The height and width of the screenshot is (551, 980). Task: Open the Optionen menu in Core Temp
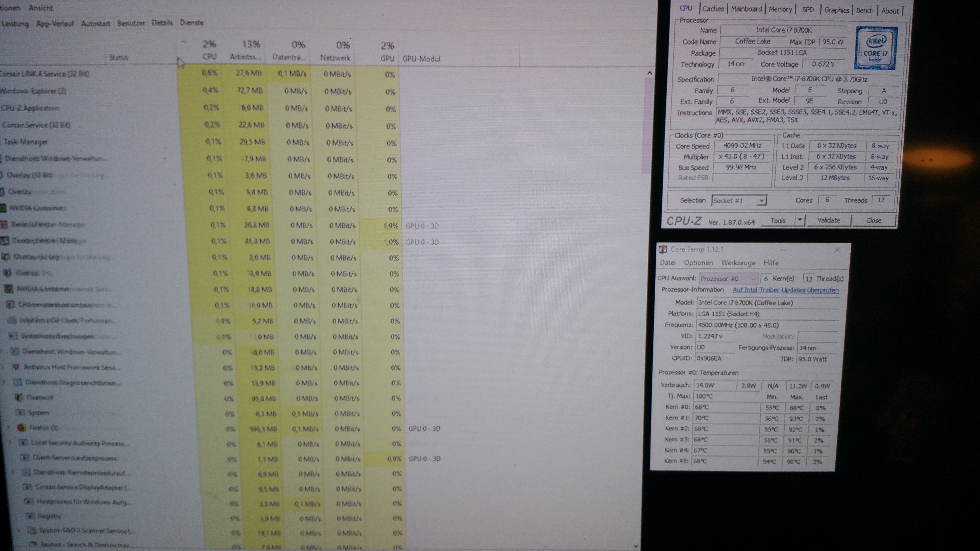coord(698,263)
